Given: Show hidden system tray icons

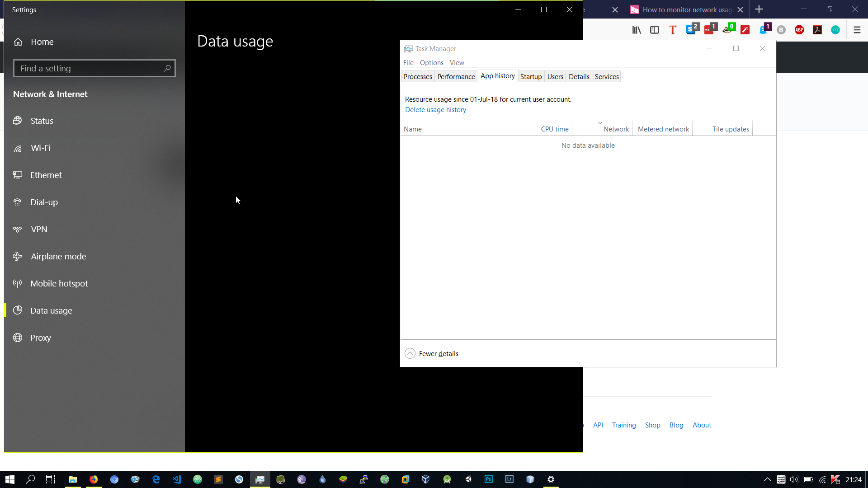Looking at the screenshot, I should pyautogui.click(x=767, y=479).
